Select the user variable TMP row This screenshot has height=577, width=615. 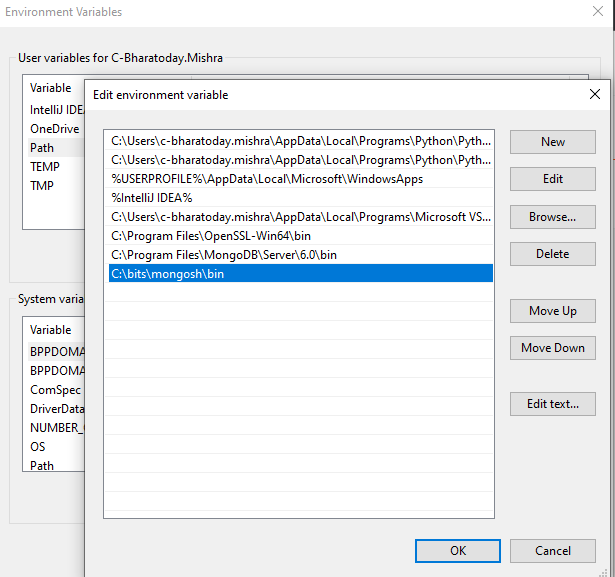(56, 186)
